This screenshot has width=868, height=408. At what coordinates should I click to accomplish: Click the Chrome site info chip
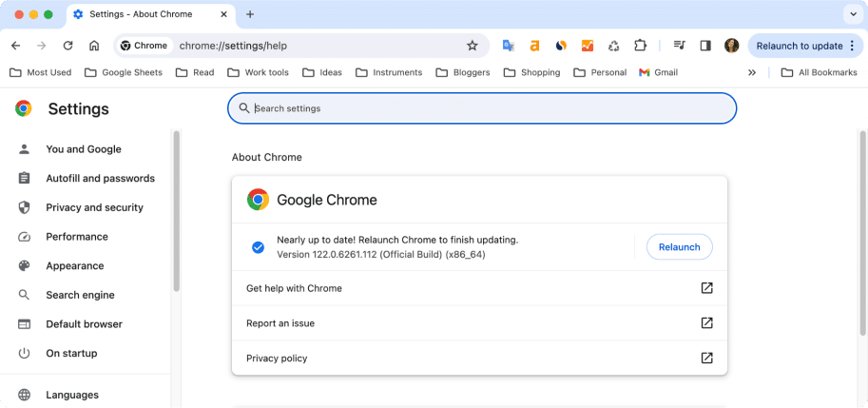point(144,46)
